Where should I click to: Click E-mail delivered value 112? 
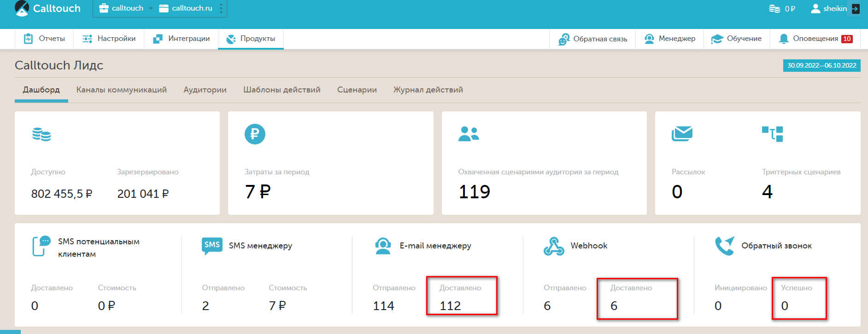450,306
